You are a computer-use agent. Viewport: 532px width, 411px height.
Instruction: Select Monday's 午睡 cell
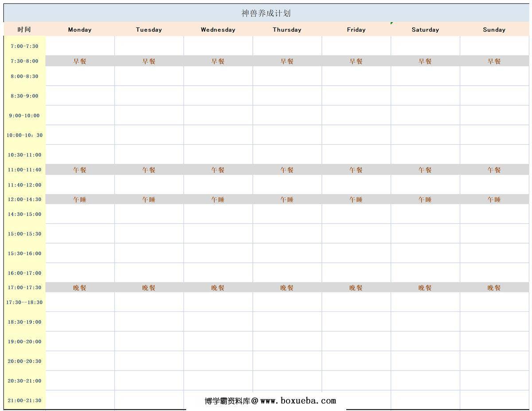coord(80,199)
